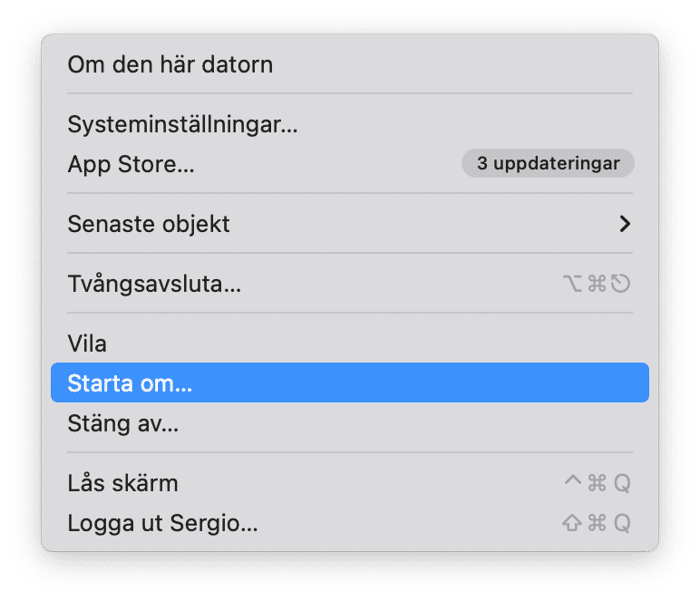Open Systeminställningar… menu entry
700x600 pixels.
pyautogui.click(x=350, y=124)
